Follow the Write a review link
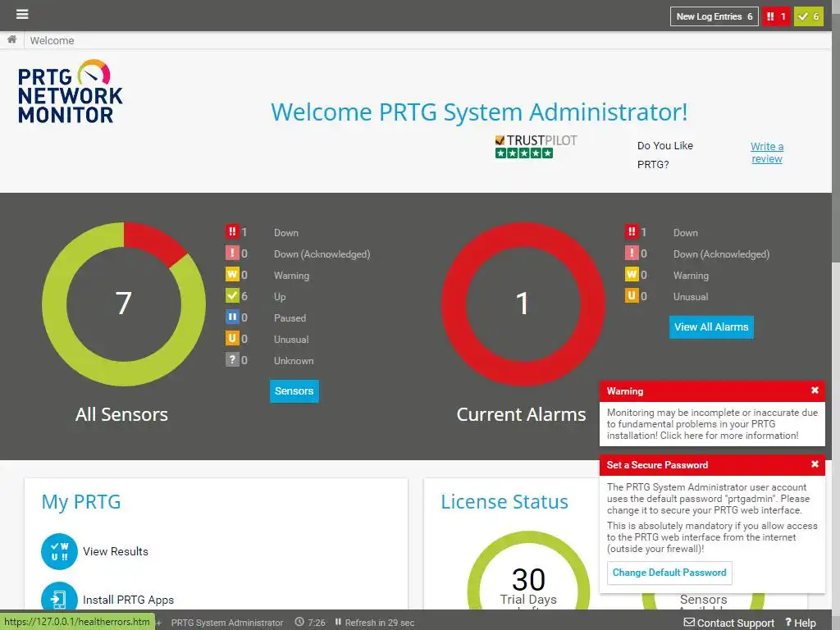 click(x=767, y=153)
